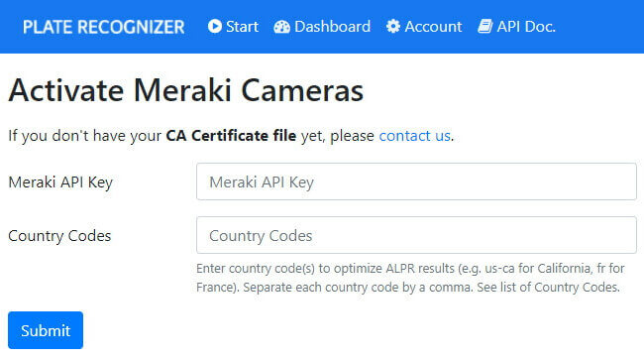Click the Meraki API Key form label
The width and height of the screenshot is (644, 360).
[60, 182]
